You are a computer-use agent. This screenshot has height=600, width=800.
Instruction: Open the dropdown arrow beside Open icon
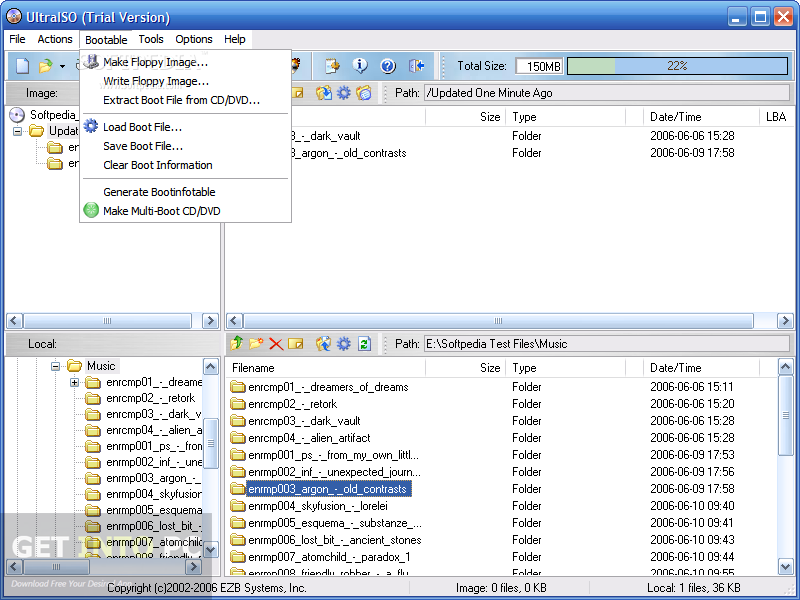[62, 66]
